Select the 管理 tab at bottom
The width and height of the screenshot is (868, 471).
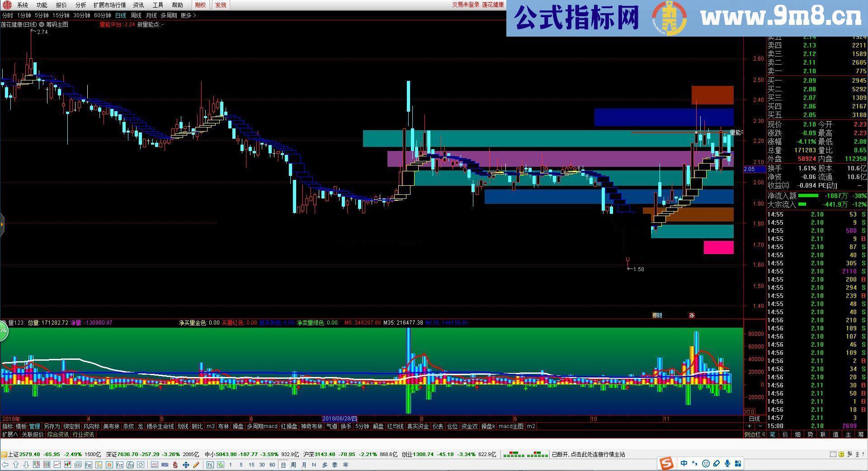pyautogui.click(x=34, y=426)
